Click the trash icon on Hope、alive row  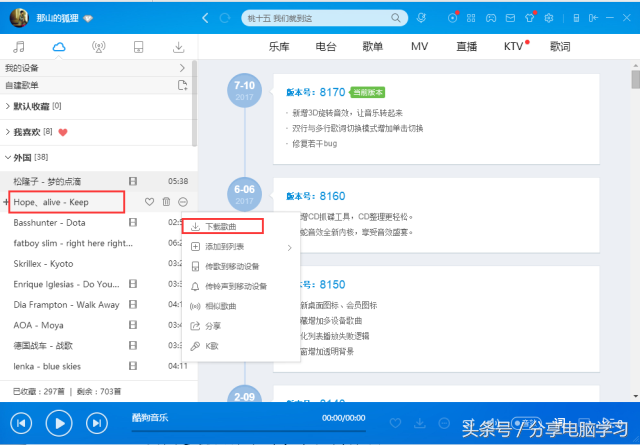167,202
